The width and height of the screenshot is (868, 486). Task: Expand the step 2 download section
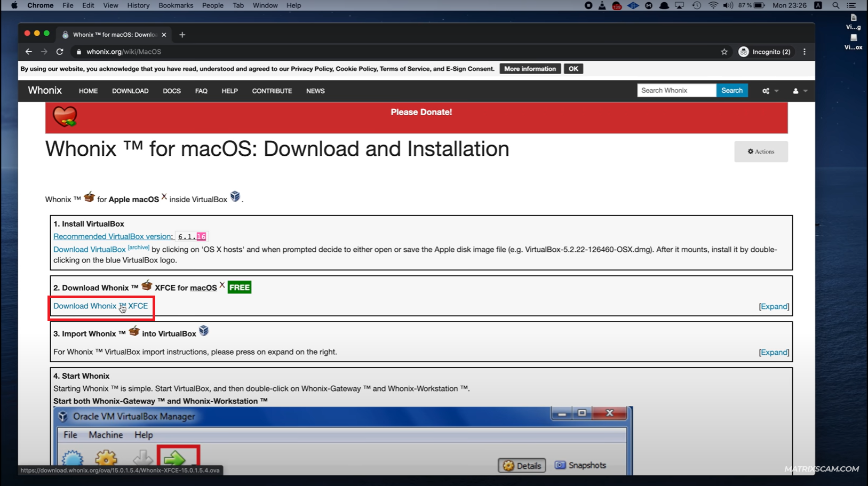point(774,307)
